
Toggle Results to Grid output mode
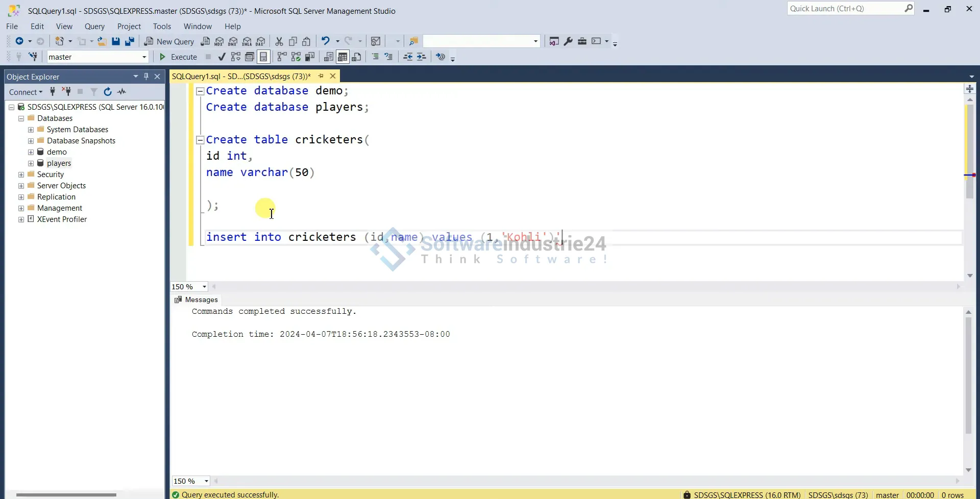click(x=342, y=57)
